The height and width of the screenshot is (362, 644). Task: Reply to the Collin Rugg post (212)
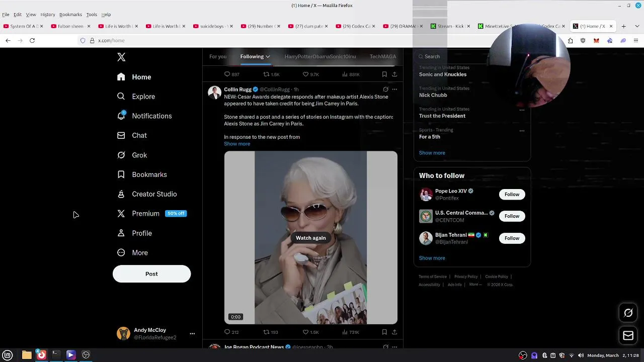(x=231, y=332)
